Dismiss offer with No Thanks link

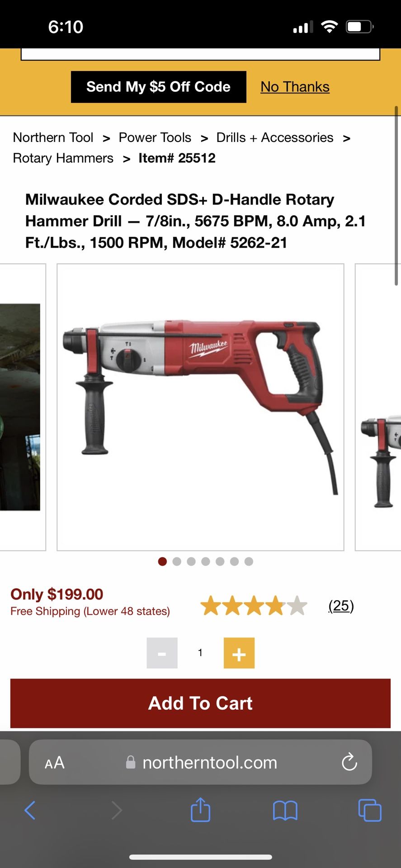(295, 87)
